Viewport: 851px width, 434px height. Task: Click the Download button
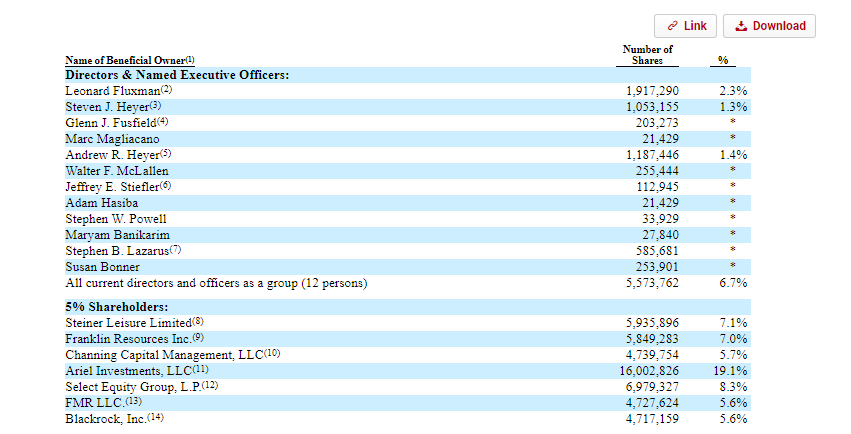[769, 26]
